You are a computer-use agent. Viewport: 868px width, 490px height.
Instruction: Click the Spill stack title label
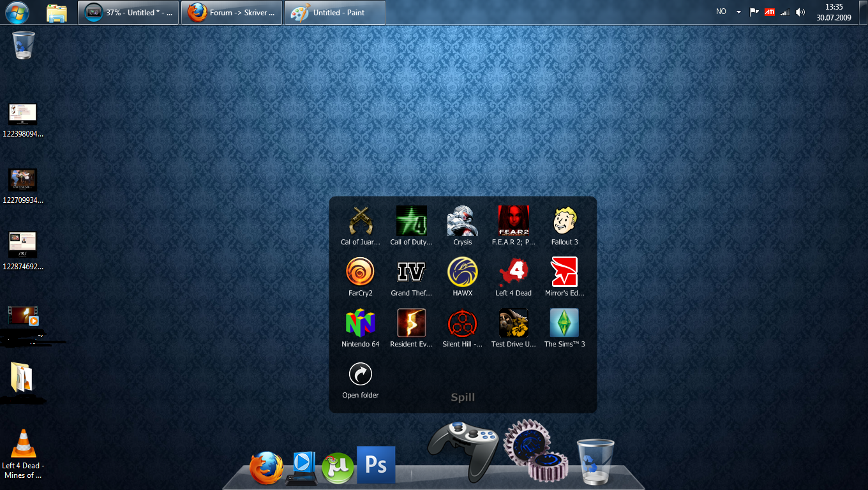click(463, 397)
